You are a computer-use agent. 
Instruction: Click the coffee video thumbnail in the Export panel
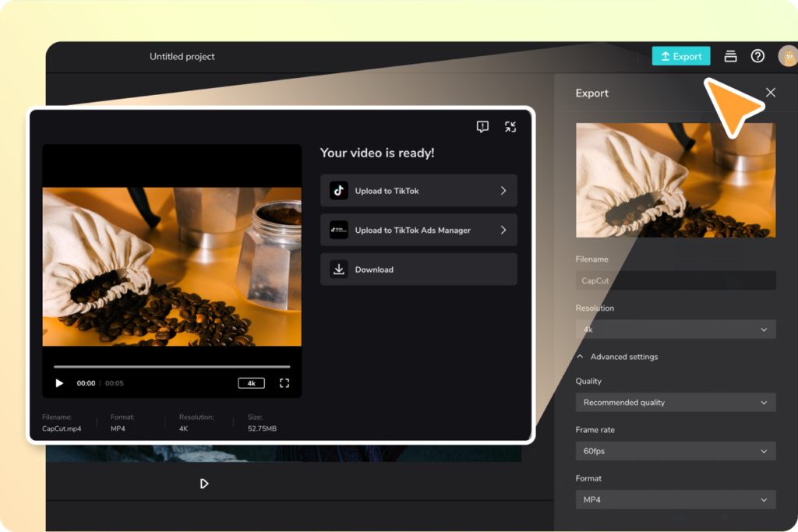click(675, 180)
